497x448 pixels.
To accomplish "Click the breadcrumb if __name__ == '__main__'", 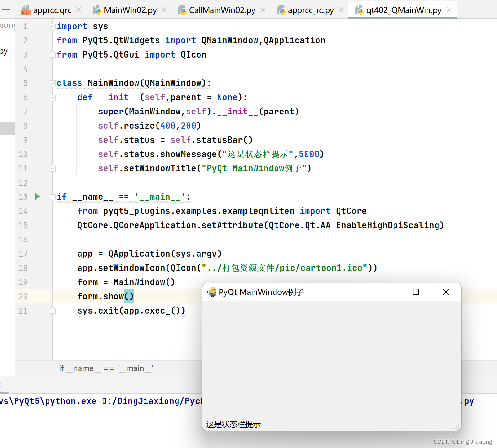I will tap(106, 368).
